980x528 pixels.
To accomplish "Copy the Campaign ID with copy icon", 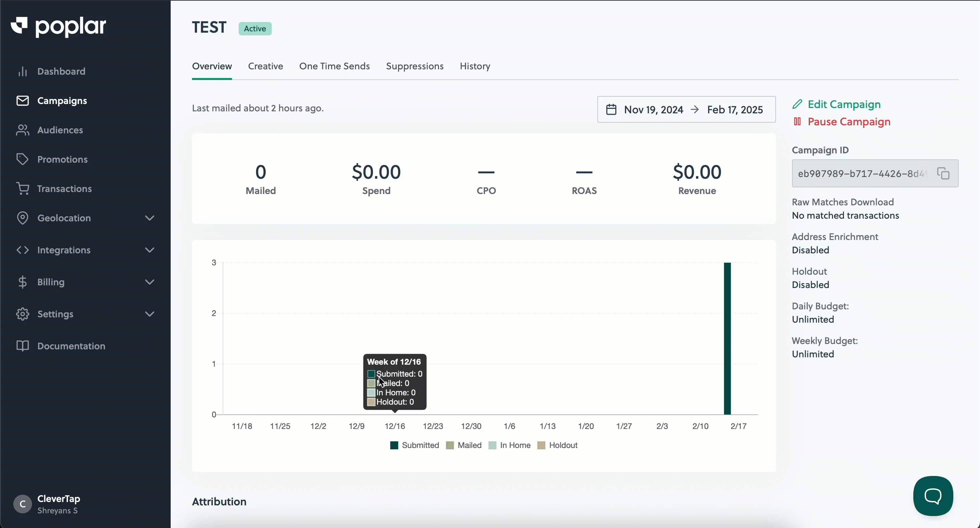I will click(943, 173).
